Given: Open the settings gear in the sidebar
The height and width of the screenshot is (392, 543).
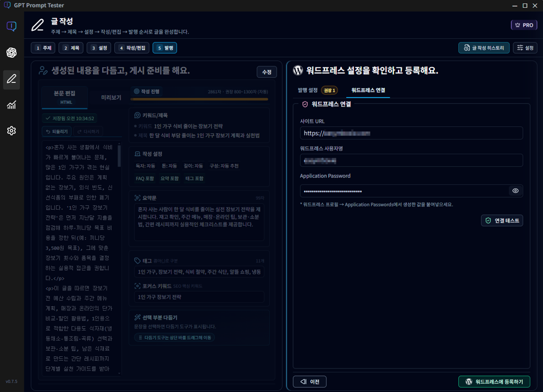Looking at the screenshot, I should point(11,130).
